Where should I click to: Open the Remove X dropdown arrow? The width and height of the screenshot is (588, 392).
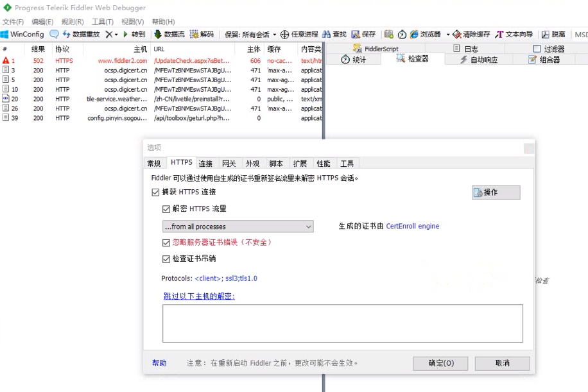(x=116, y=35)
